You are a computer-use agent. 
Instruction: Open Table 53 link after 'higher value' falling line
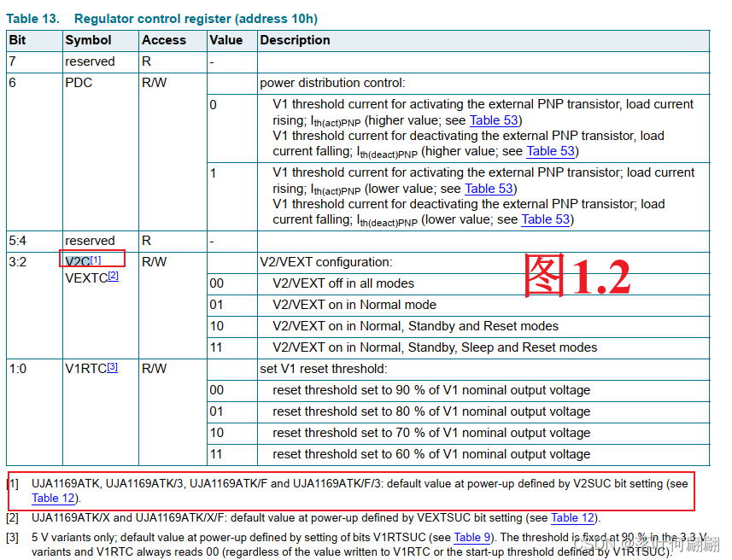point(551,151)
